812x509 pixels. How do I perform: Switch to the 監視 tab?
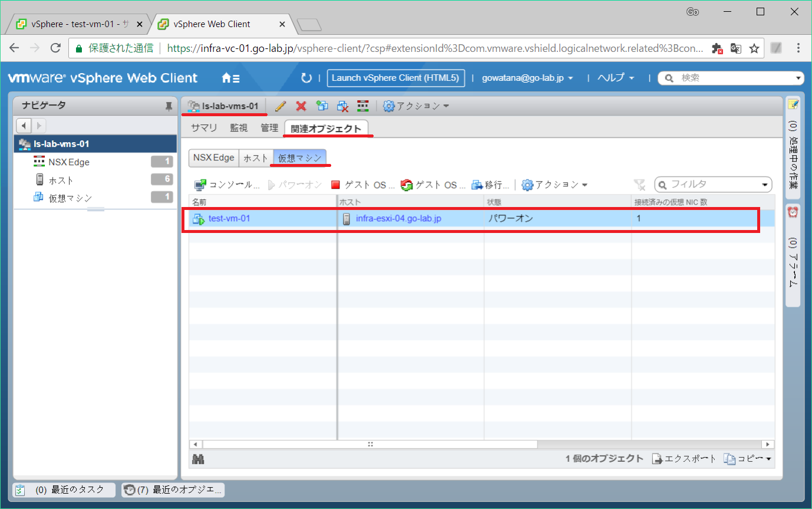click(x=239, y=128)
